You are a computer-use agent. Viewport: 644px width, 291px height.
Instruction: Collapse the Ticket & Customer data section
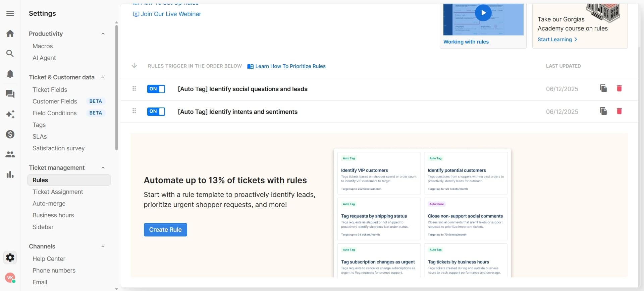(103, 77)
